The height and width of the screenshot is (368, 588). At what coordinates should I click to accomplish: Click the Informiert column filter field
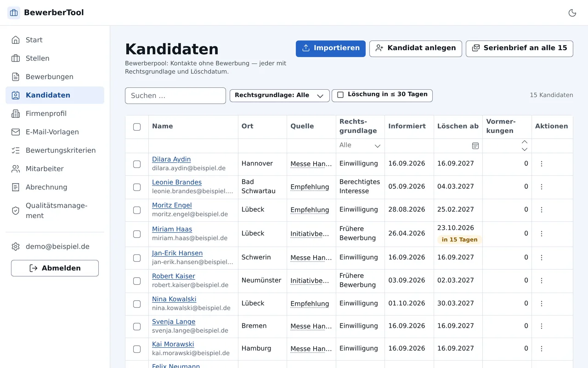pos(409,146)
